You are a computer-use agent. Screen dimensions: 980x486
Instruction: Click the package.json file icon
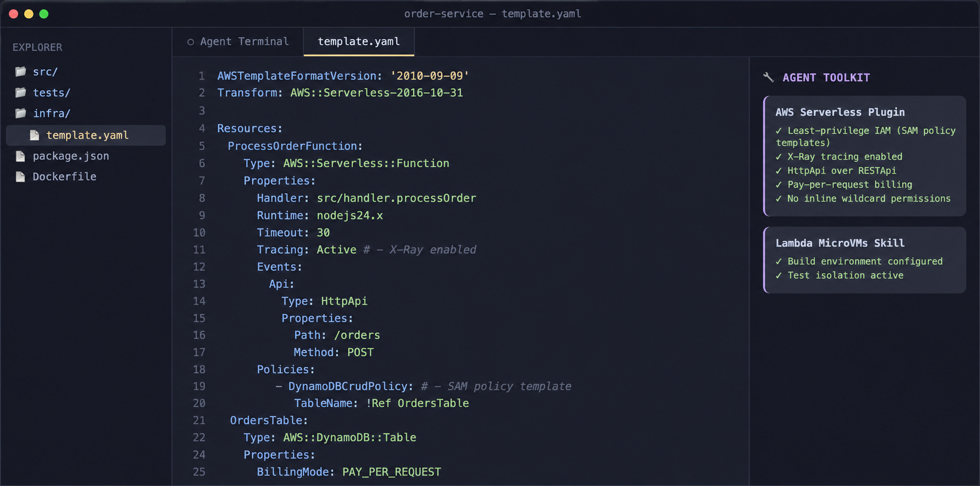[20, 156]
